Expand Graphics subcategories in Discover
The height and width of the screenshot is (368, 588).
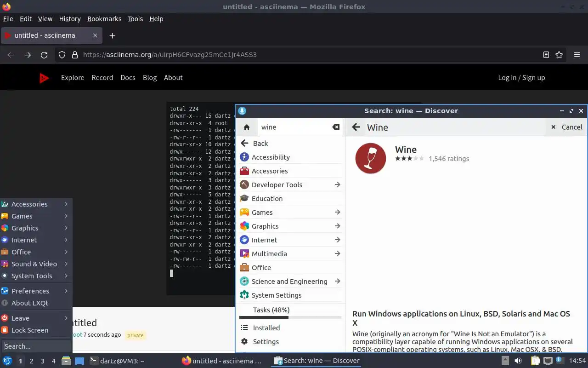tap(337, 226)
